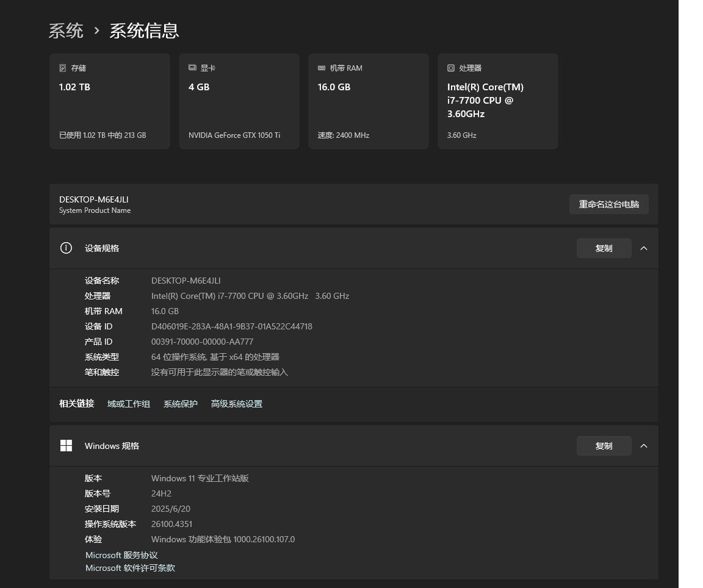Open the 系统保护 link

[x=180, y=404]
